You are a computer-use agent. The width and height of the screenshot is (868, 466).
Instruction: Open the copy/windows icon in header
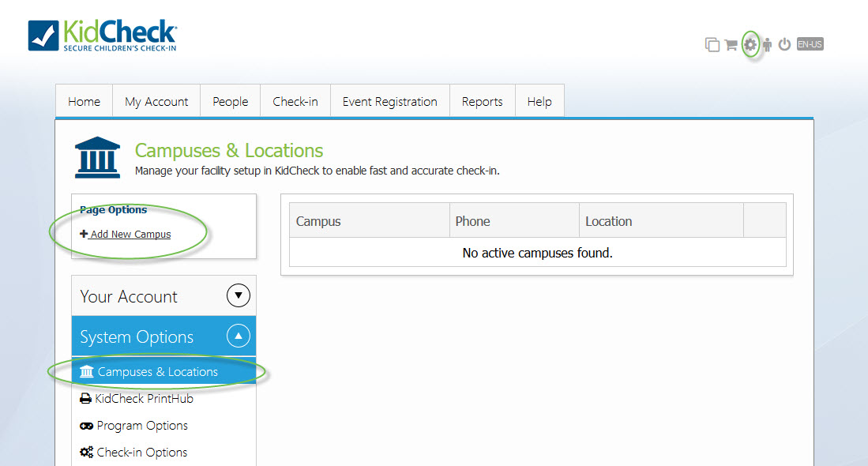(712, 45)
